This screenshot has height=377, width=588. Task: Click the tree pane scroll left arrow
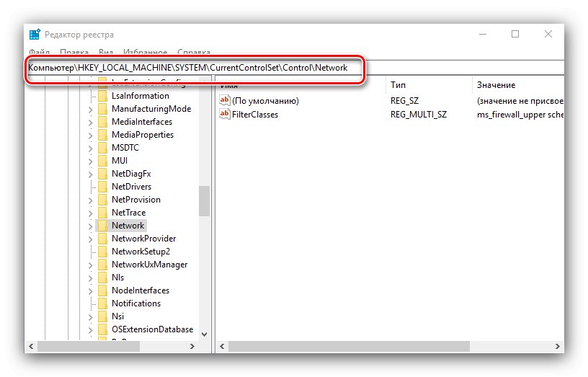pyautogui.click(x=31, y=346)
